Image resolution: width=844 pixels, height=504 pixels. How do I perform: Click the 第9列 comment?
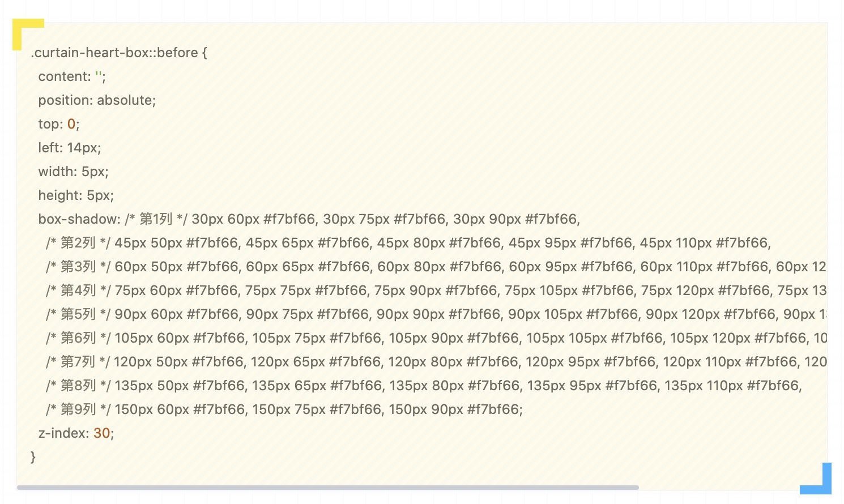[x=78, y=409]
